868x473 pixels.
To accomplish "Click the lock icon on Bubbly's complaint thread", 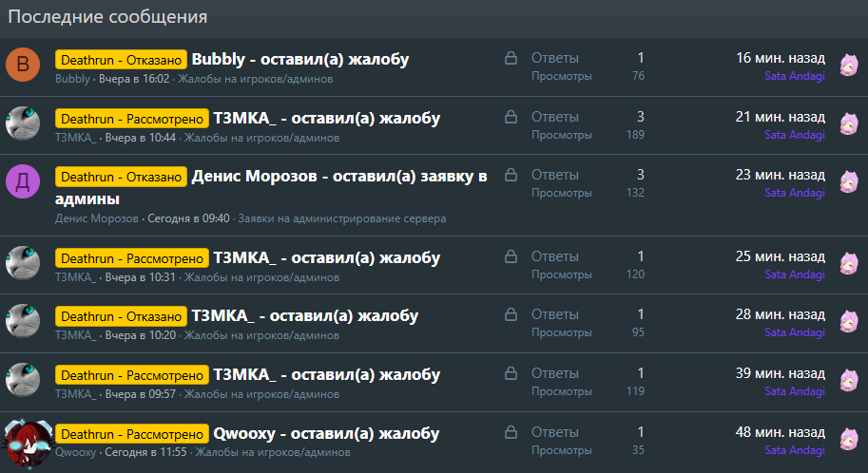I will click(511, 59).
